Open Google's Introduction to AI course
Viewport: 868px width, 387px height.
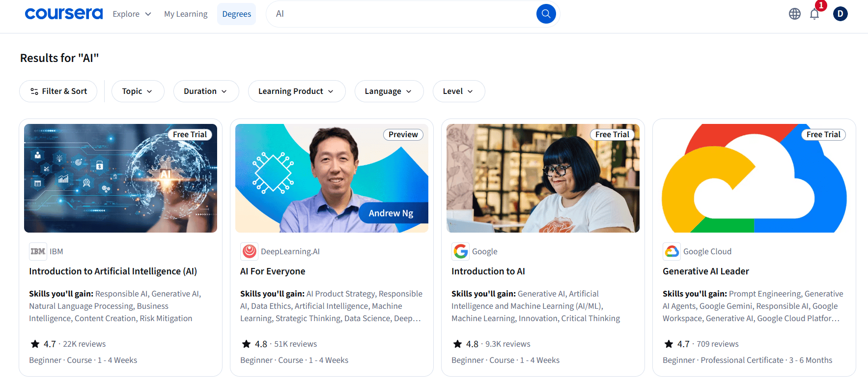point(488,271)
